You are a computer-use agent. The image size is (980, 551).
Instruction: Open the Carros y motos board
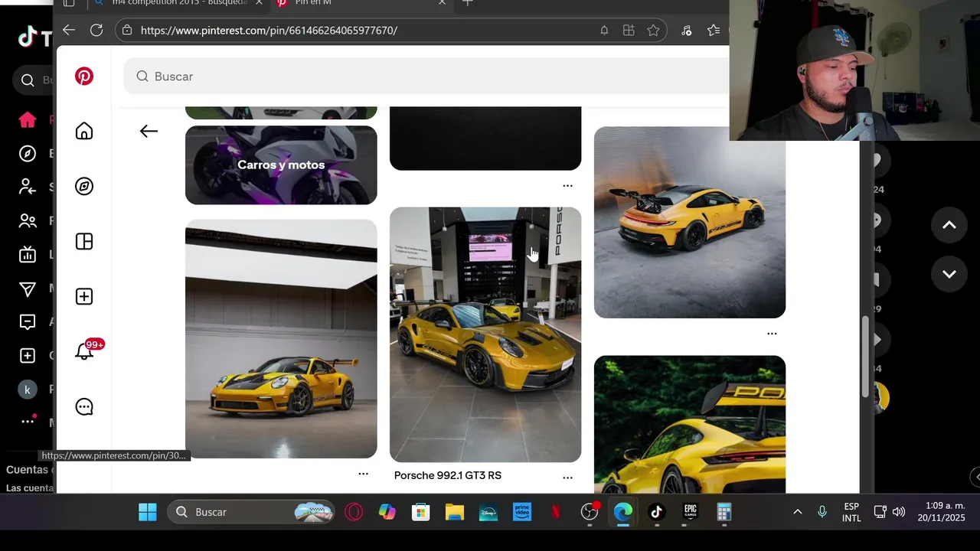(x=281, y=165)
